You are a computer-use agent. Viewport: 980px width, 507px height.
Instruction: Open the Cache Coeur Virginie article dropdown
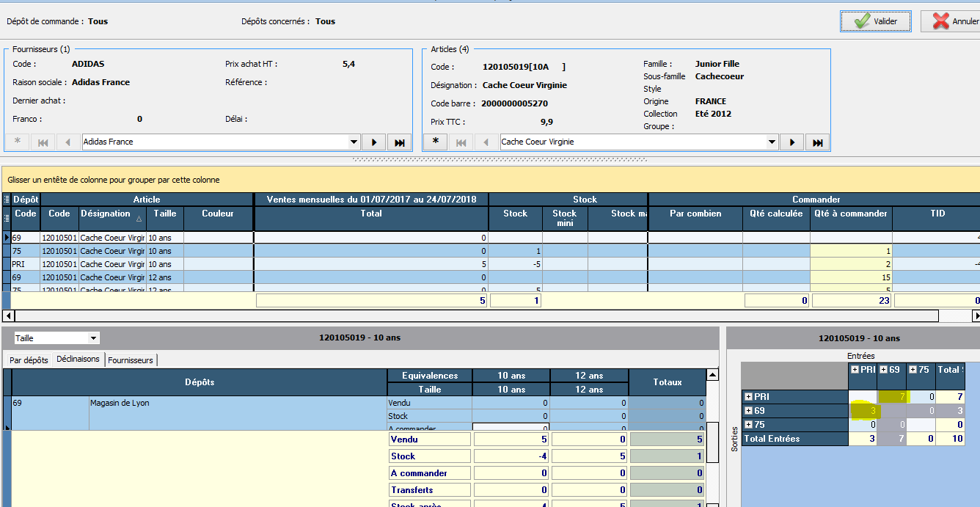click(771, 142)
